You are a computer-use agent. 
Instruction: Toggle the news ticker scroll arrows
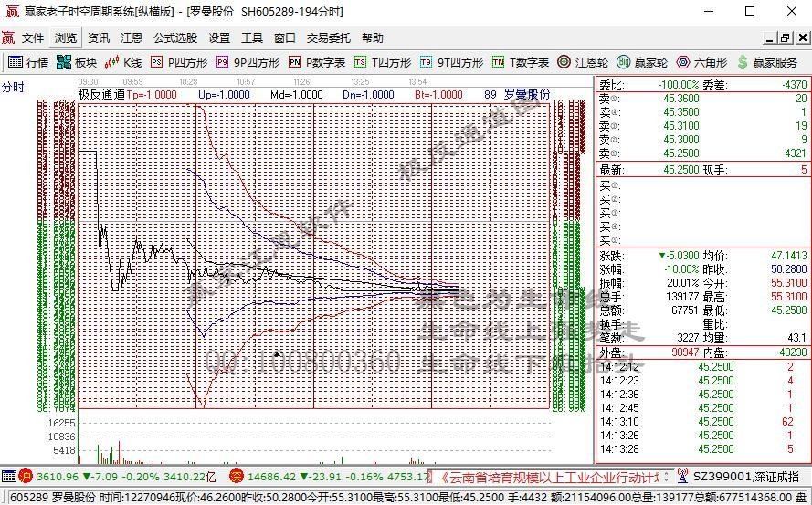click(x=667, y=477)
